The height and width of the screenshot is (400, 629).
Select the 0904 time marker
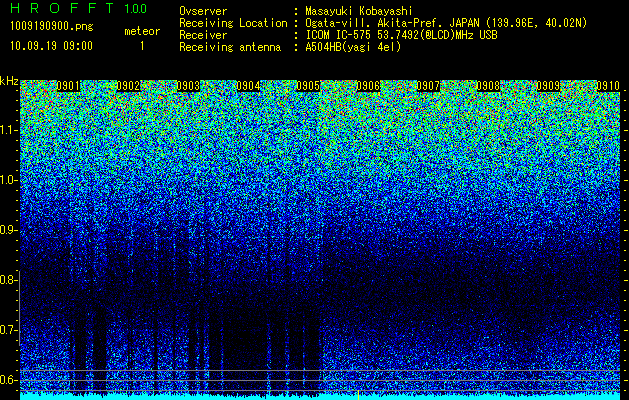click(248, 86)
